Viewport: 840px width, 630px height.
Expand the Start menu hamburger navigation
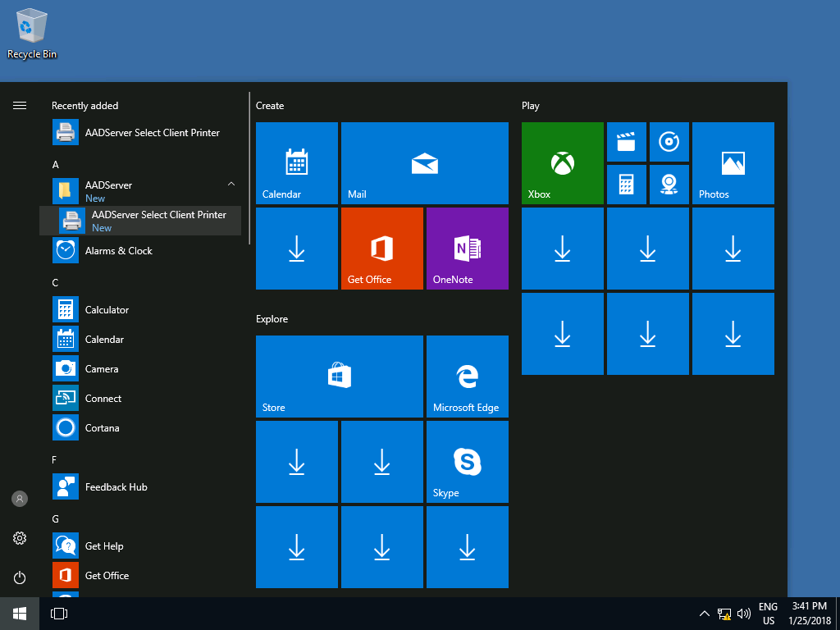point(20,105)
